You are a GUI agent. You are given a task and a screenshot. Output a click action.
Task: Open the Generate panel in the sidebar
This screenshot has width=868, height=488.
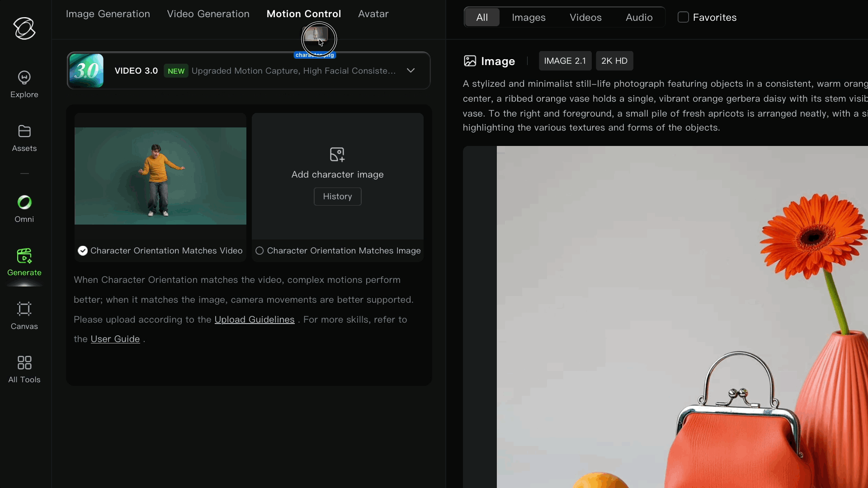point(24,263)
